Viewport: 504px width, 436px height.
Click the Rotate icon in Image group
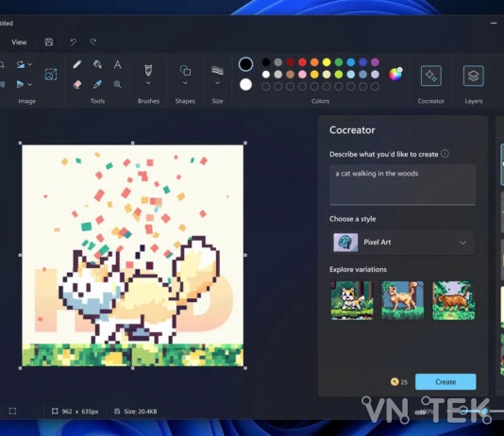point(21,64)
